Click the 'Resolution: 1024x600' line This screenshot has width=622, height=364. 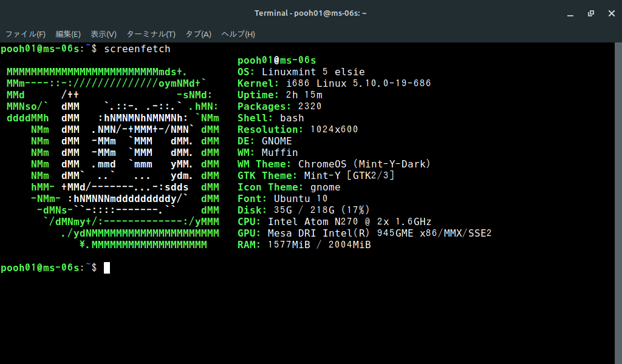[298, 129]
